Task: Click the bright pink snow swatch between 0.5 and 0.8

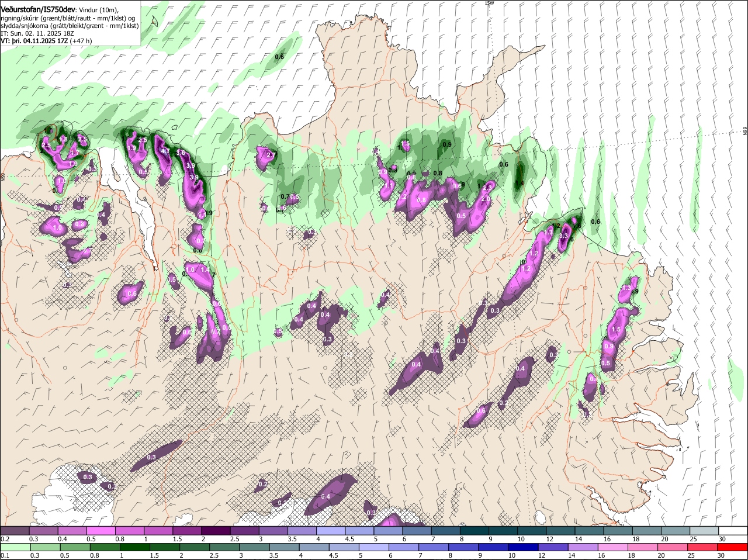Action: (x=101, y=530)
